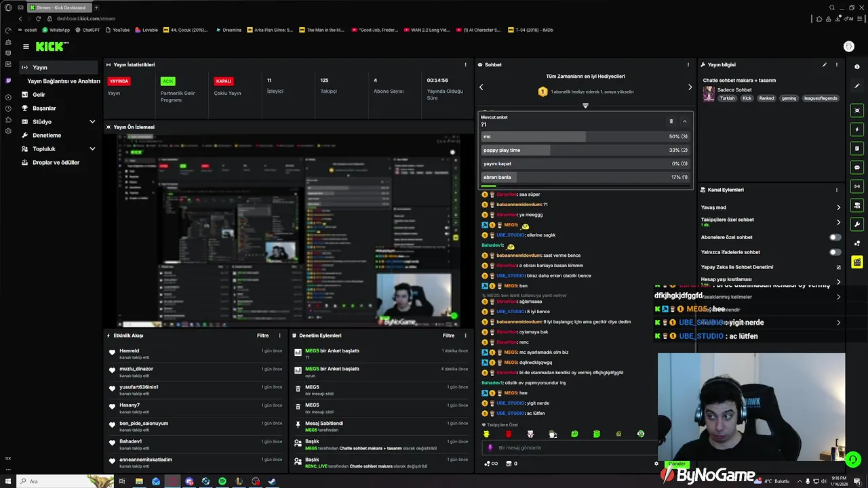The height and width of the screenshot is (488, 868).
Task: Click the info icon in right sidebar
Action: [857, 66]
